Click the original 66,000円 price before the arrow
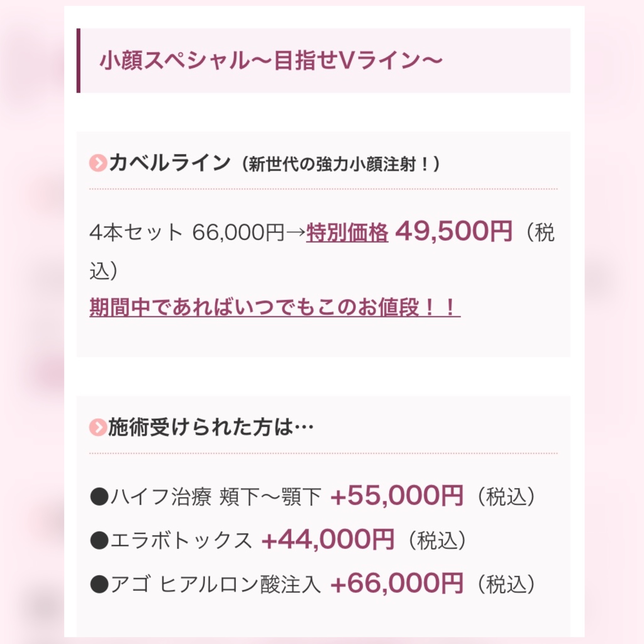 238,232
